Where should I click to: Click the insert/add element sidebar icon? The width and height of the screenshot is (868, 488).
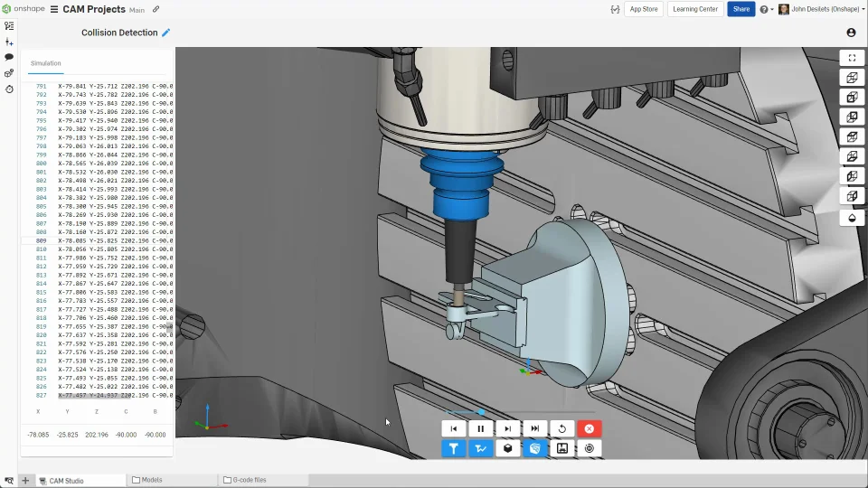(x=9, y=42)
